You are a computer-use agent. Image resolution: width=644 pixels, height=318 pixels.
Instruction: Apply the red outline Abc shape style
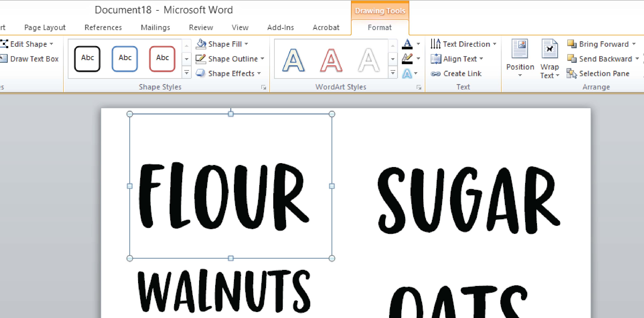click(162, 59)
